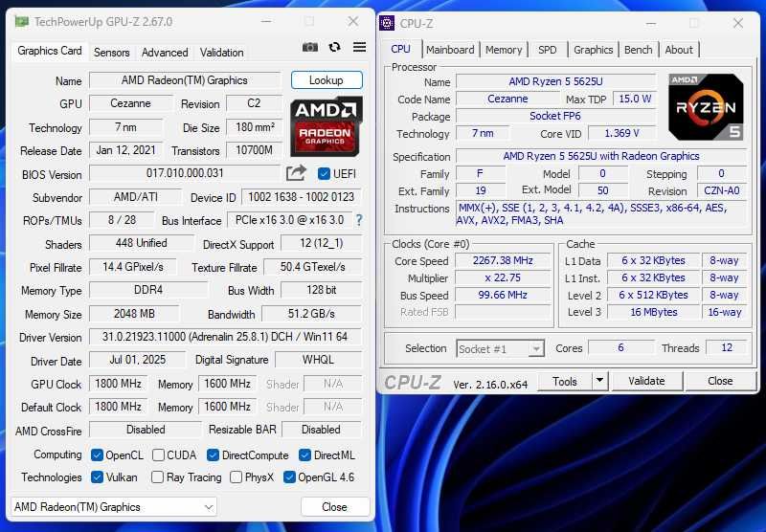The image size is (766, 532).
Task: Toggle the Vulkan checkbox
Action: [97, 477]
